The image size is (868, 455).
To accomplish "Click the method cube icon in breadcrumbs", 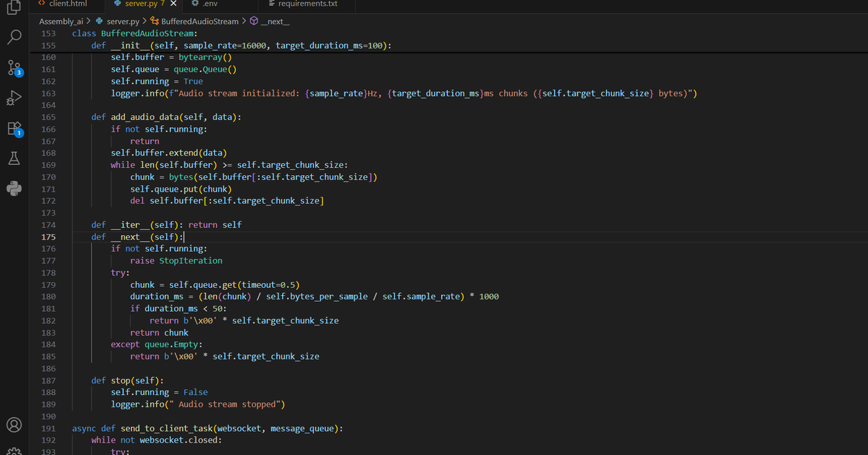I will 254,22.
